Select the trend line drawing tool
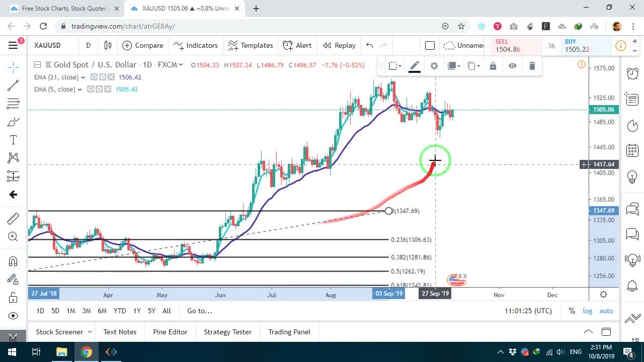This screenshot has width=644, height=362. (x=13, y=85)
